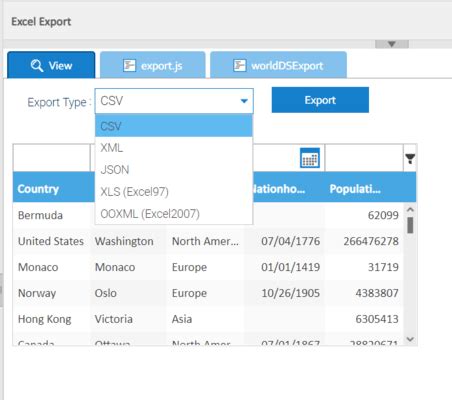Viewport: 452px width, 400px height.
Task: Select XML export type option
Action: coord(174,148)
